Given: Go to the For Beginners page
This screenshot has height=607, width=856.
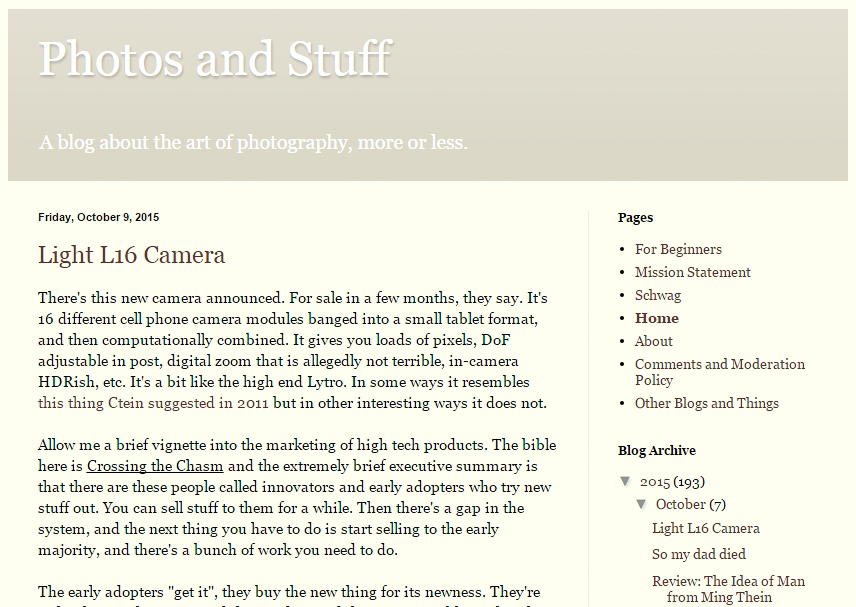Looking at the screenshot, I should click(678, 249).
